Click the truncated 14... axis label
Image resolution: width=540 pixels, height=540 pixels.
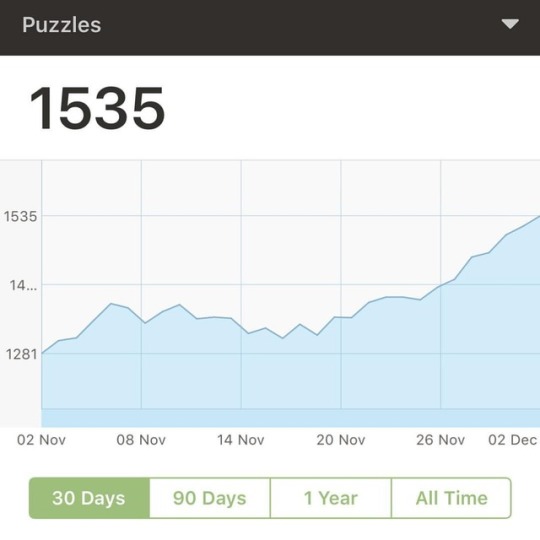point(23,285)
